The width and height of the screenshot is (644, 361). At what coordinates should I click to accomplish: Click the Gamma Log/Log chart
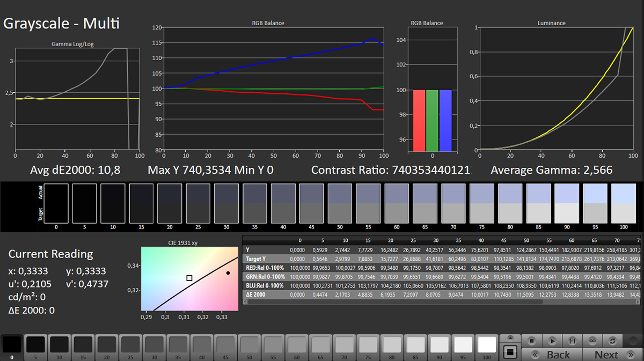(x=77, y=99)
